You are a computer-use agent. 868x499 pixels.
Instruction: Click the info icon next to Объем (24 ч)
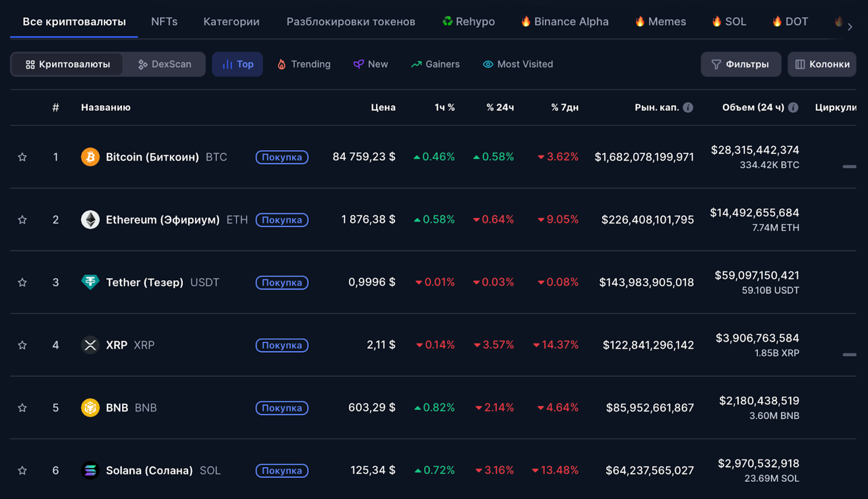(793, 108)
